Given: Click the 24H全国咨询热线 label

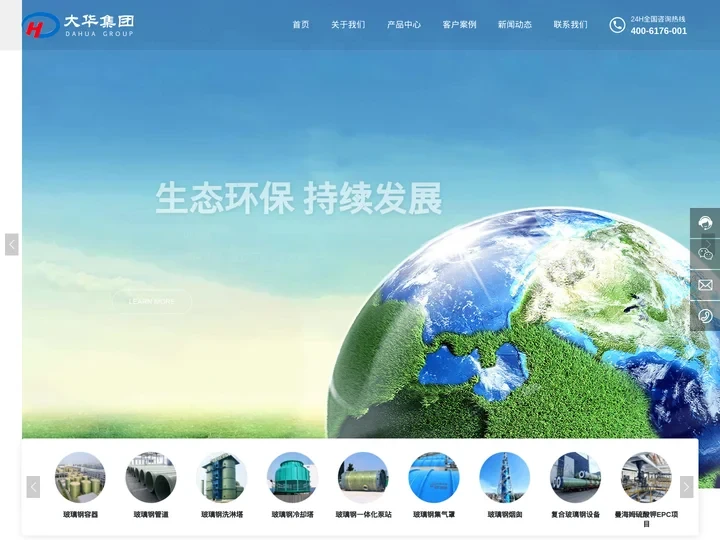Looking at the screenshot, I should [658, 19].
